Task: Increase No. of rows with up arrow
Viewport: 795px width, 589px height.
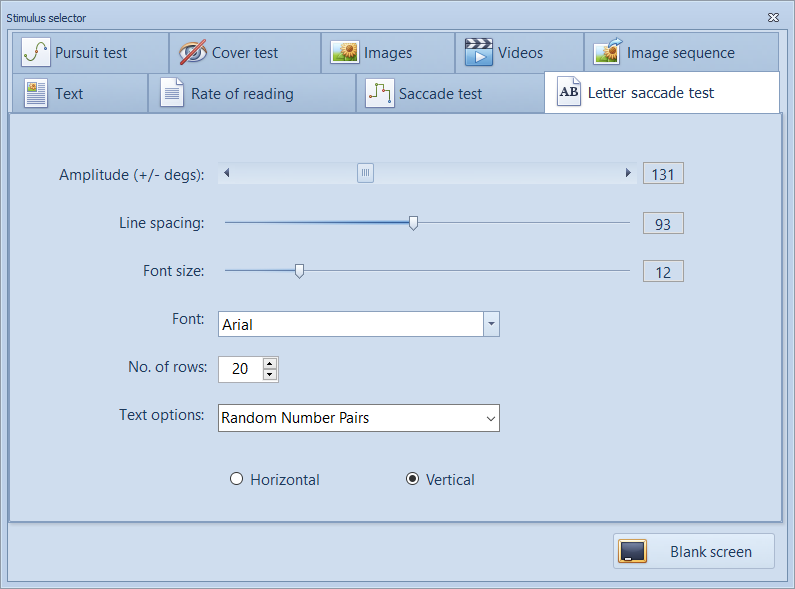Action: coord(270,363)
